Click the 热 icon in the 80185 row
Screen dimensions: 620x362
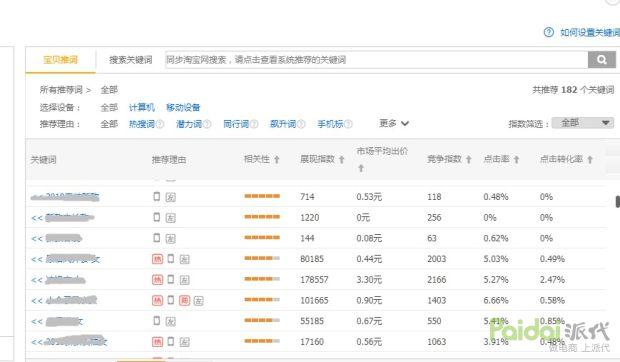pyautogui.click(x=157, y=259)
